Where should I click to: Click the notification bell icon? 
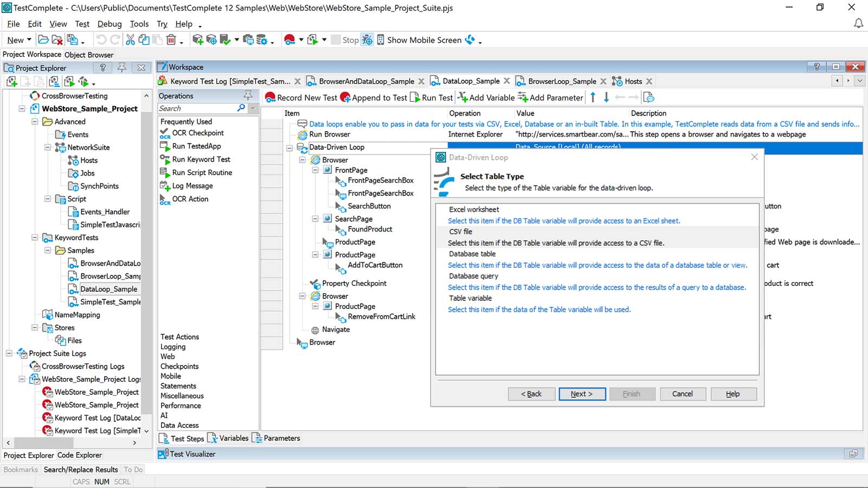click(858, 23)
